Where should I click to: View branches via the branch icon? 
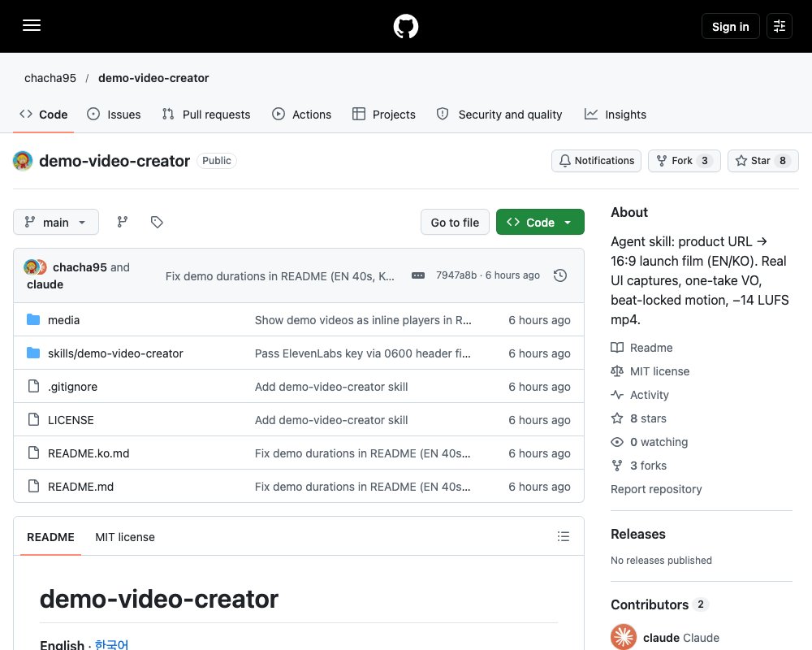coord(123,223)
